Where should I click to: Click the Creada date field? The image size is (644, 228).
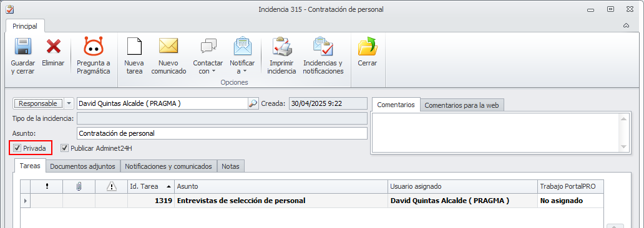328,104
